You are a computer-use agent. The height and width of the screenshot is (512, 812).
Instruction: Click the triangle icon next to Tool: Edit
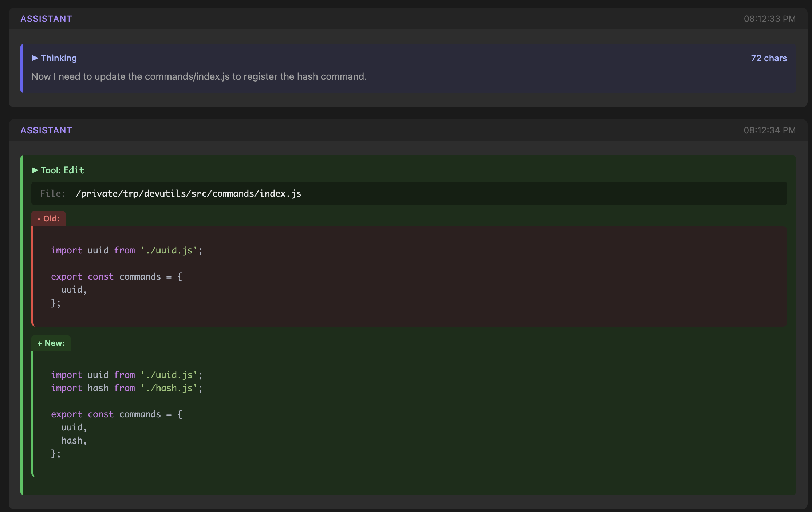pos(35,170)
